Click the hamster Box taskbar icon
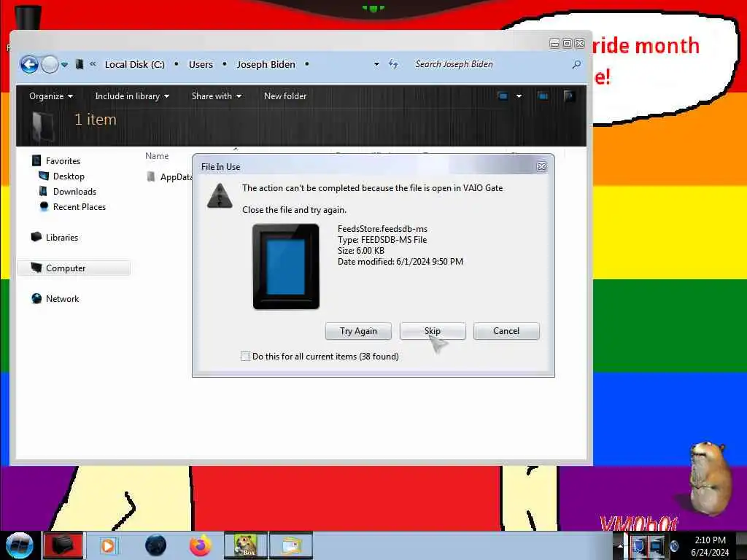Viewport: 747px width, 560px height. pos(246,545)
